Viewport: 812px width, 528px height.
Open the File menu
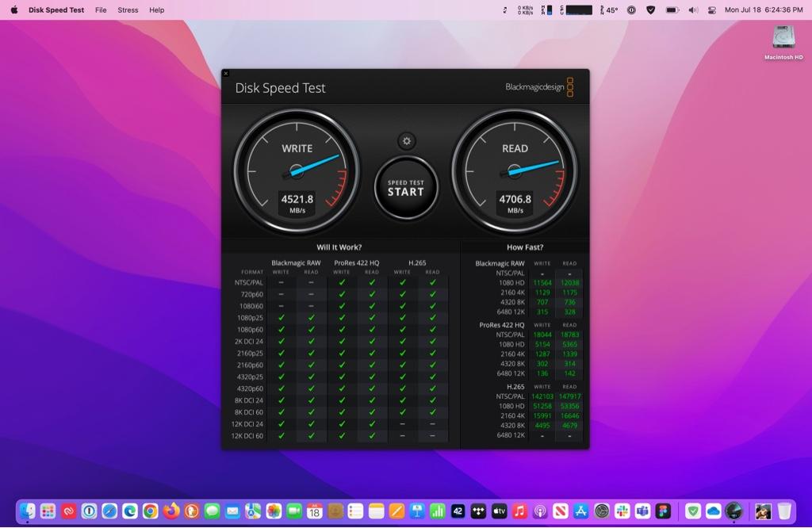click(x=101, y=10)
